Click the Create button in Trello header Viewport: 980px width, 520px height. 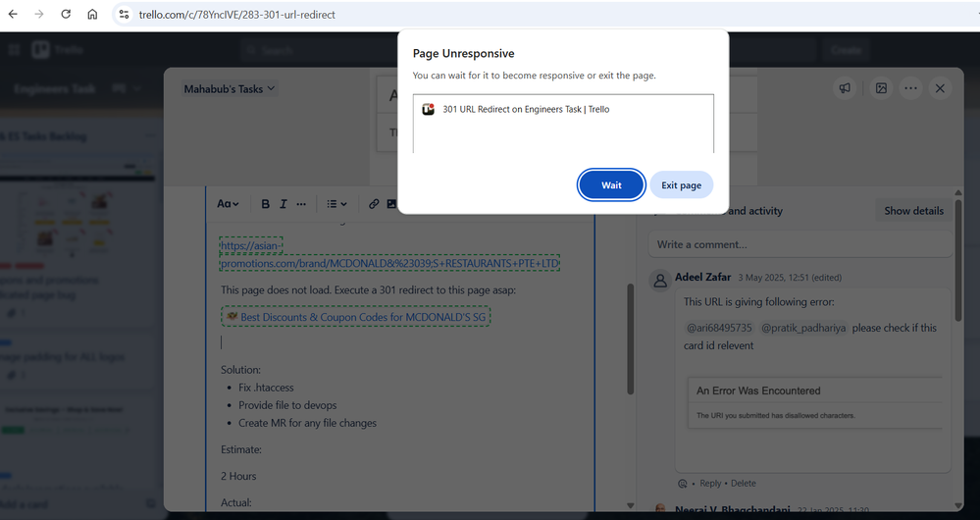(x=846, y=50)
